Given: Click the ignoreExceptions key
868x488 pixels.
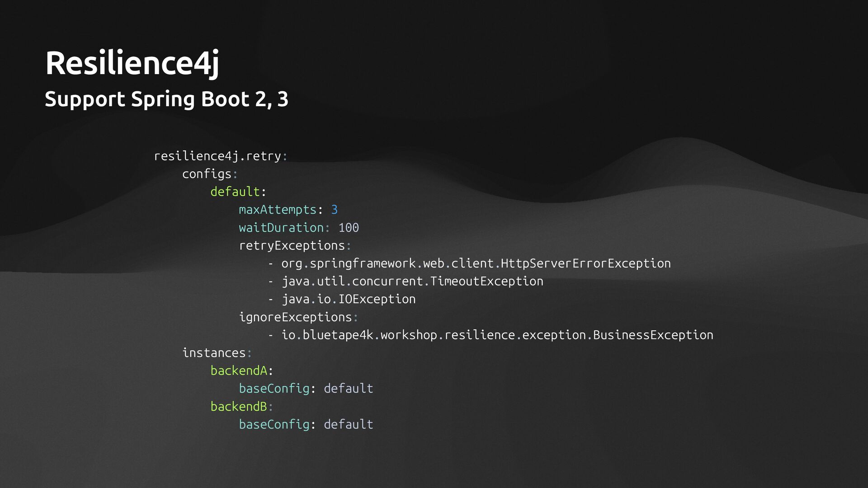Looking at the screenshot, I should click(296, 317).
